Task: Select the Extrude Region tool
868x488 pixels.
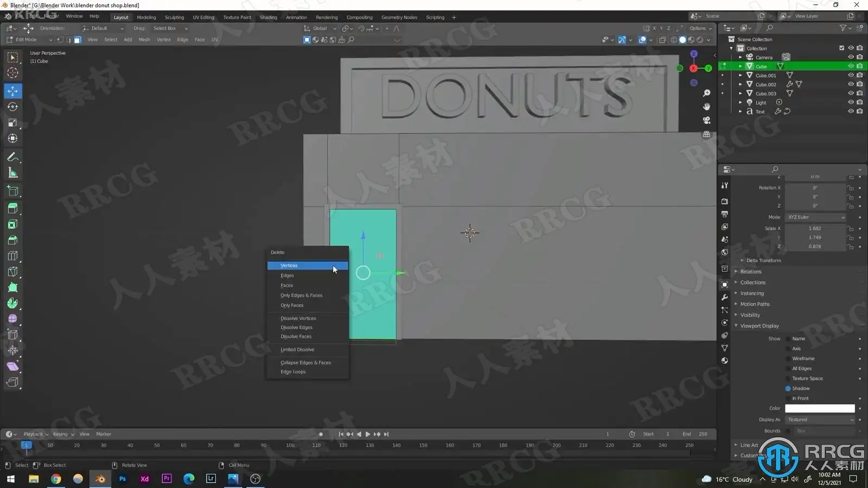Action: click(x=12, y=208)
